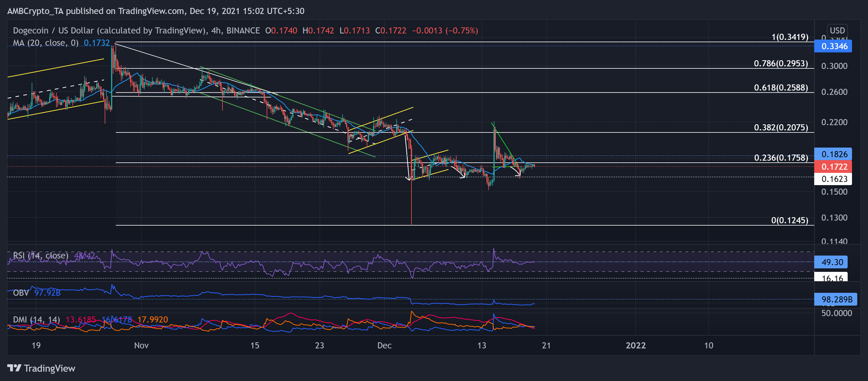
Task: Click the OBV indicator label
Action: point(21,293)
